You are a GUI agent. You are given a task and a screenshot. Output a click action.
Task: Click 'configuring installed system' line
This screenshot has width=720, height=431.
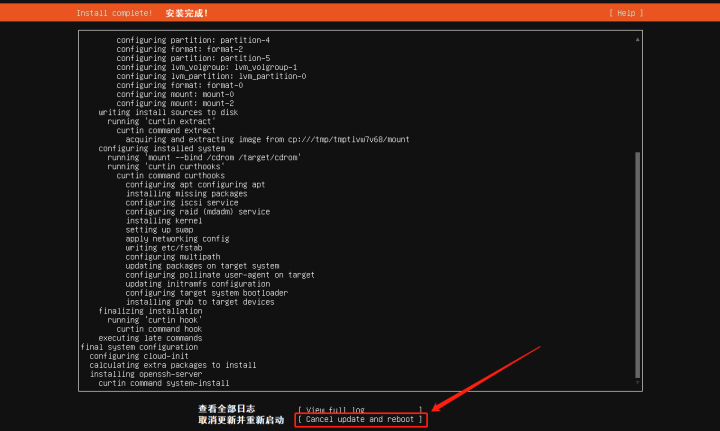point(162,148)
